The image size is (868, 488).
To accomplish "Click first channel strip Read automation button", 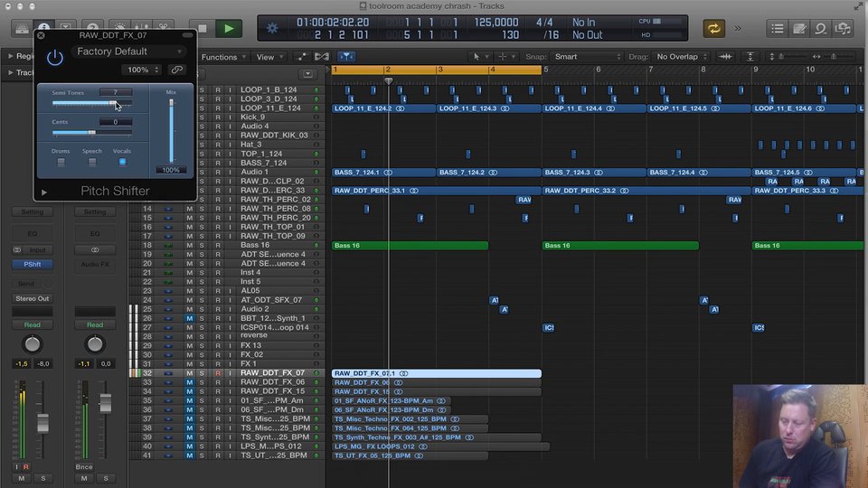I will 33,324.
